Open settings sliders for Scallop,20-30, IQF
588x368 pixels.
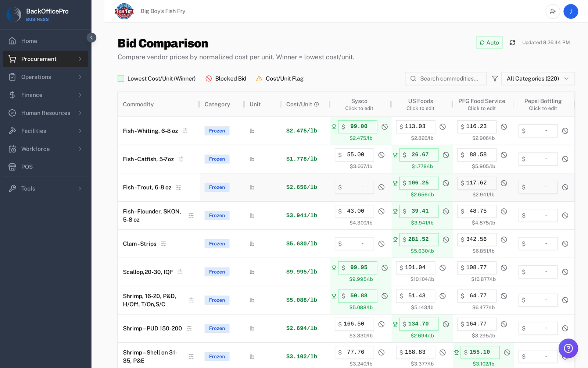[x=180, y=272]
